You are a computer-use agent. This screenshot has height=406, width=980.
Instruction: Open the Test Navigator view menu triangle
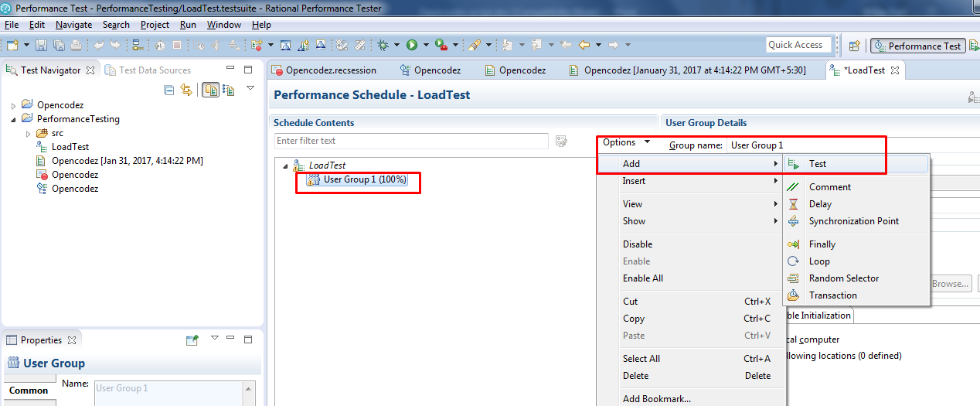coord(250,88)
